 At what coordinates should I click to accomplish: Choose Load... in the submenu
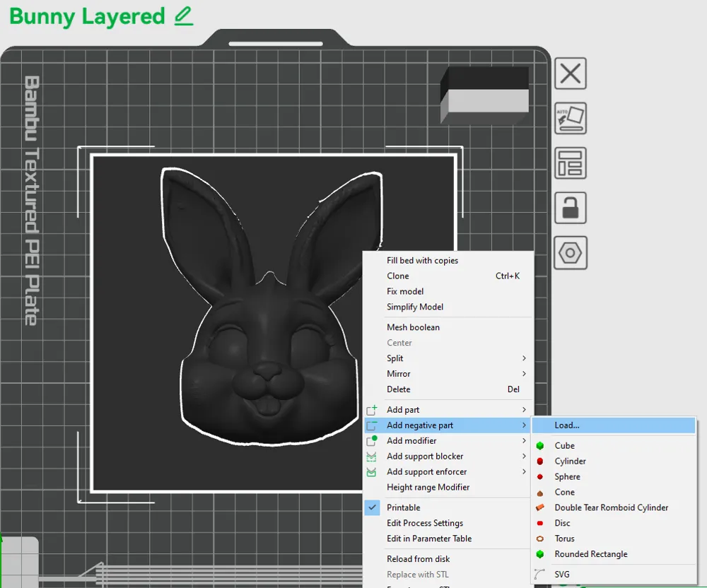click(x=614, y=425)
